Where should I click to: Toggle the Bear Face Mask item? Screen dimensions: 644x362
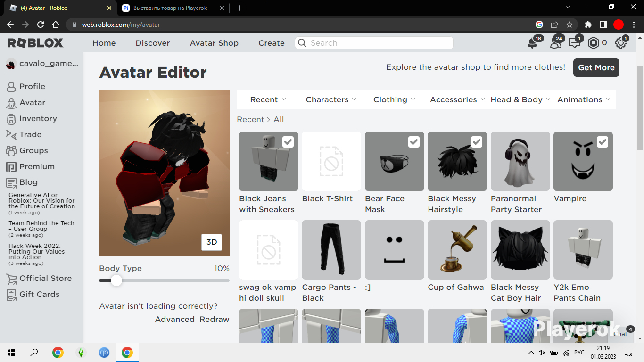pyautogui.click(x=395, y=161)
